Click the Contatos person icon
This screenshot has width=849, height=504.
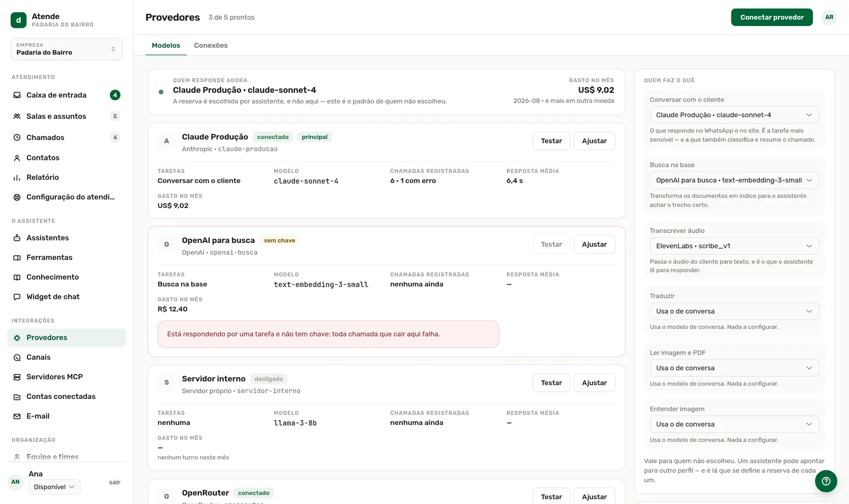pos(17,158)
